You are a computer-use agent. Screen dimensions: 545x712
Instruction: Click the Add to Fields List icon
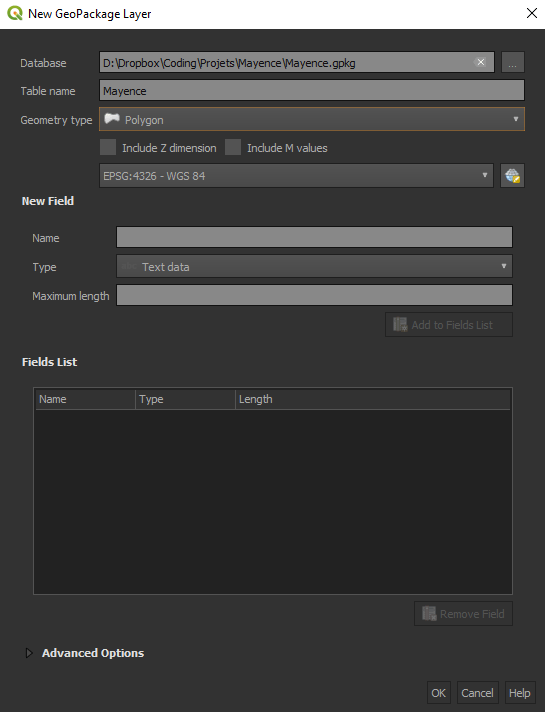click(x=400, y=324)
